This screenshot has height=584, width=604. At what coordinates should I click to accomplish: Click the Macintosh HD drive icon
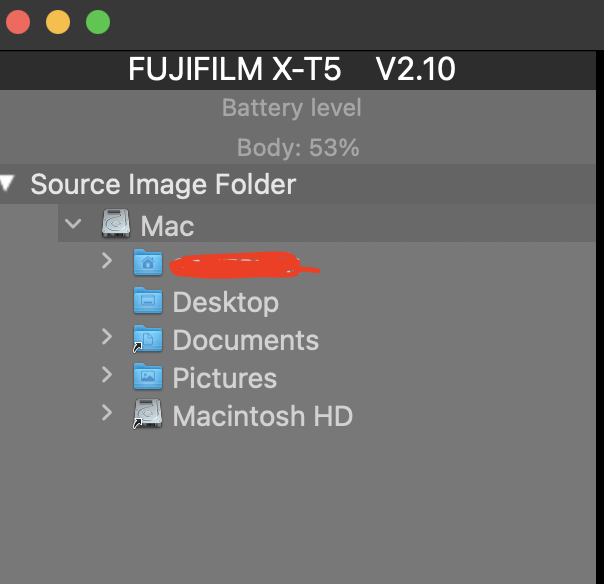(148, 414)
